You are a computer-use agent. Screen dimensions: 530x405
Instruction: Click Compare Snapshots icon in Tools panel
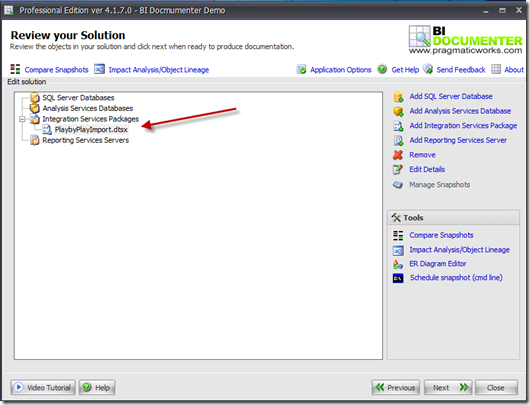(x=398, y=235)
